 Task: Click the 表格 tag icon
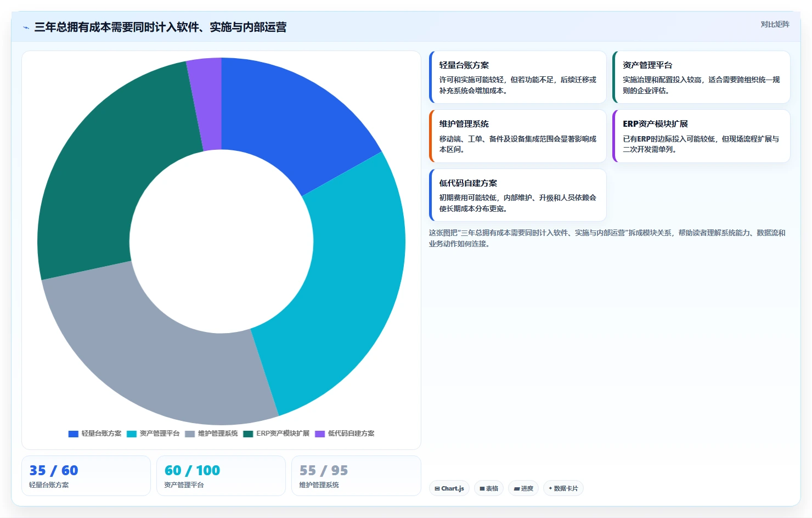[x=482, y=488]
